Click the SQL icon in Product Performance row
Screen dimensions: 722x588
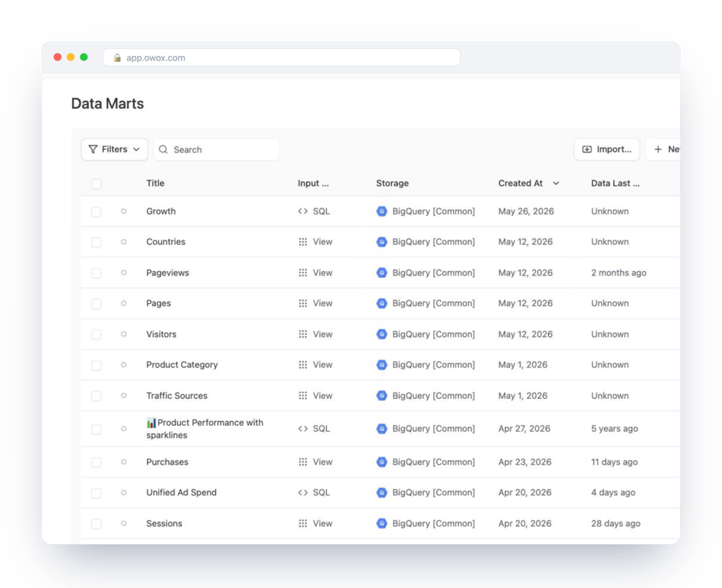click(x=302, y=429)
